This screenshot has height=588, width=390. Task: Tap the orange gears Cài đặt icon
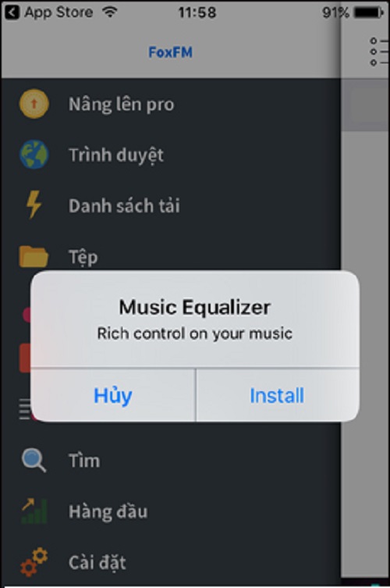click(x=34, y=562)
